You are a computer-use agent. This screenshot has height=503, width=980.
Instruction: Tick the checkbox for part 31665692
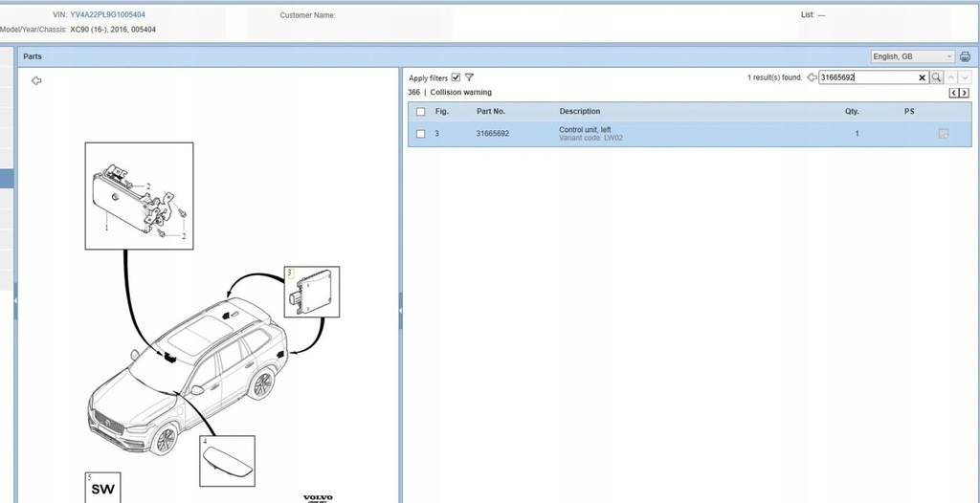pos(421,134)
